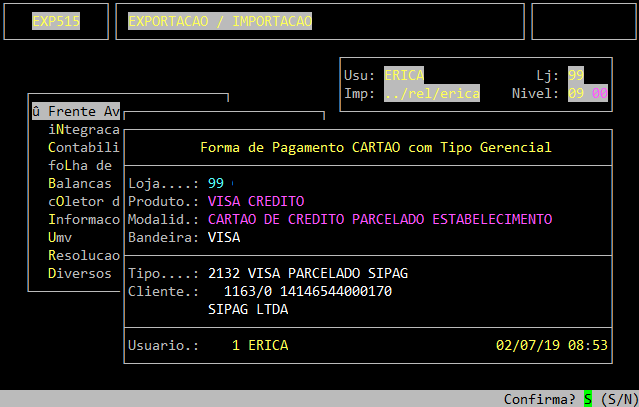Open the Informaco menu option
The image size is (639, 407).
[x=84, y=219]
